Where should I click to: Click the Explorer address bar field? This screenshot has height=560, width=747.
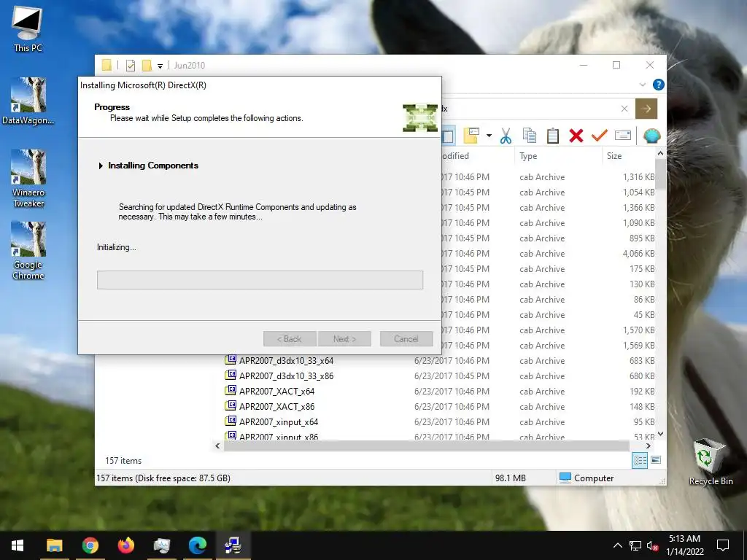click(x=529, y=109)
